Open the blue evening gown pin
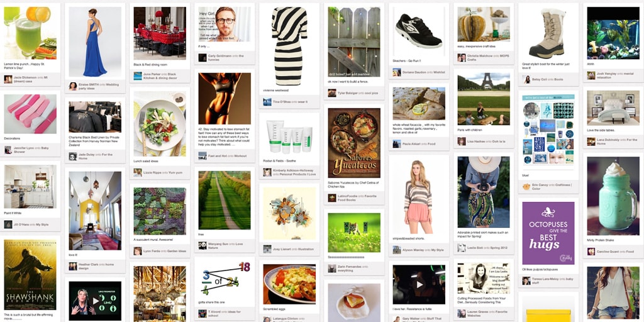The image size is (644, 322). pyautogui.click(x=96, y=42)
